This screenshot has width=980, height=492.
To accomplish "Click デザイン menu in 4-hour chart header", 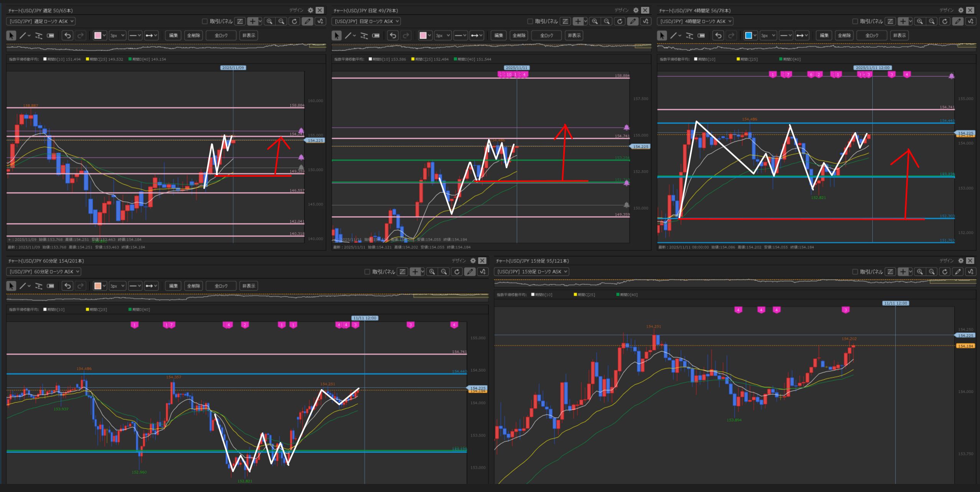I will pyautogui.click(x=946, y=10).
